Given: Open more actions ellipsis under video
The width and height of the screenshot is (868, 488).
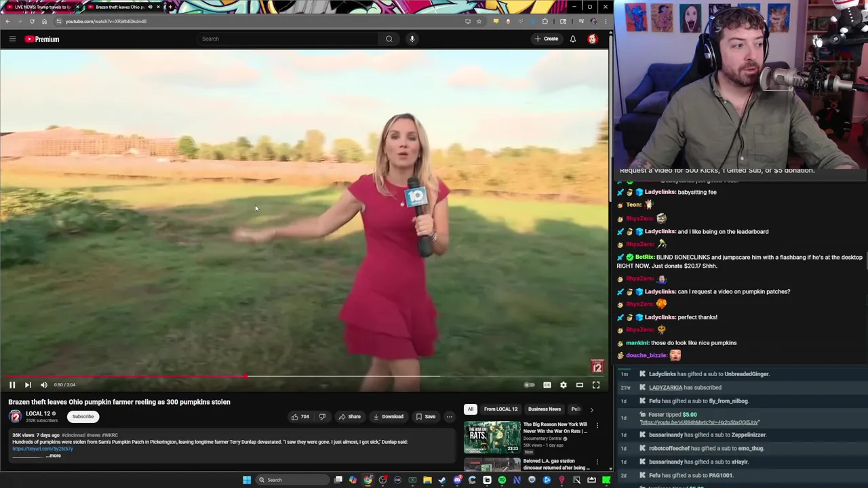Looking at the screenshot, I should (x=449, y=417).
